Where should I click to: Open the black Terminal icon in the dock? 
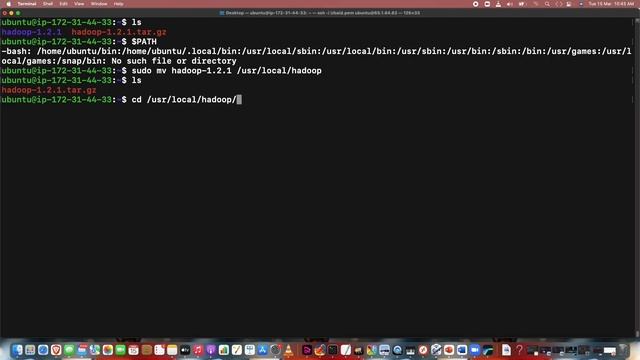pos(333,350)
